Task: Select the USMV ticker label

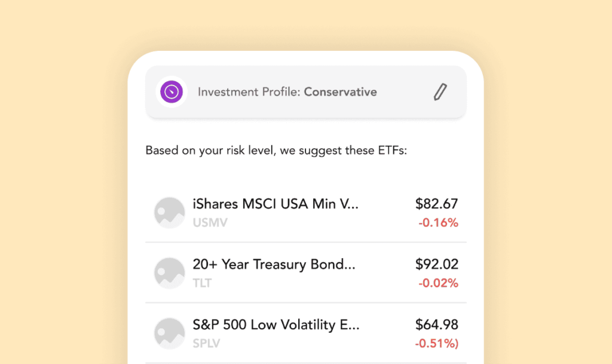Action: click(210, 222)
